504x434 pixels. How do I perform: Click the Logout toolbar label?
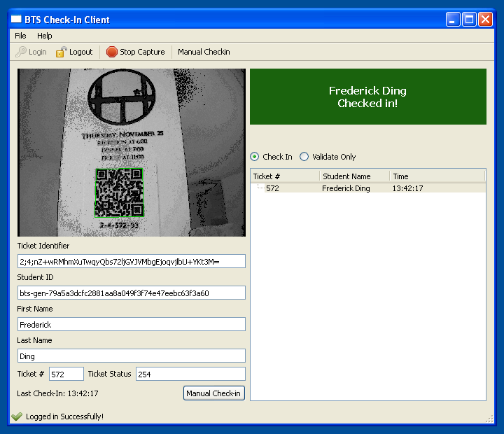click(x=80, y=52)
